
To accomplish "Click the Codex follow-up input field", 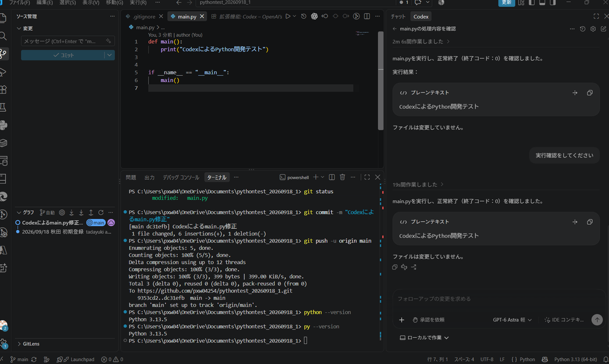I will [497, 299].
